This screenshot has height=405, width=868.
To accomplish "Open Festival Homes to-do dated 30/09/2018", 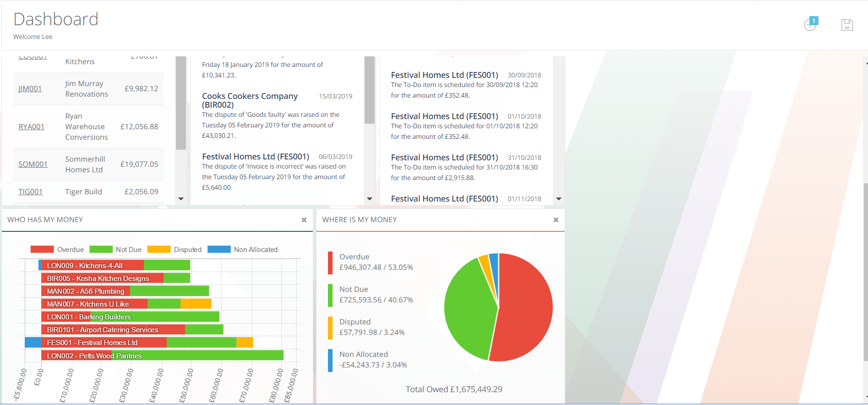I will 444,75.
